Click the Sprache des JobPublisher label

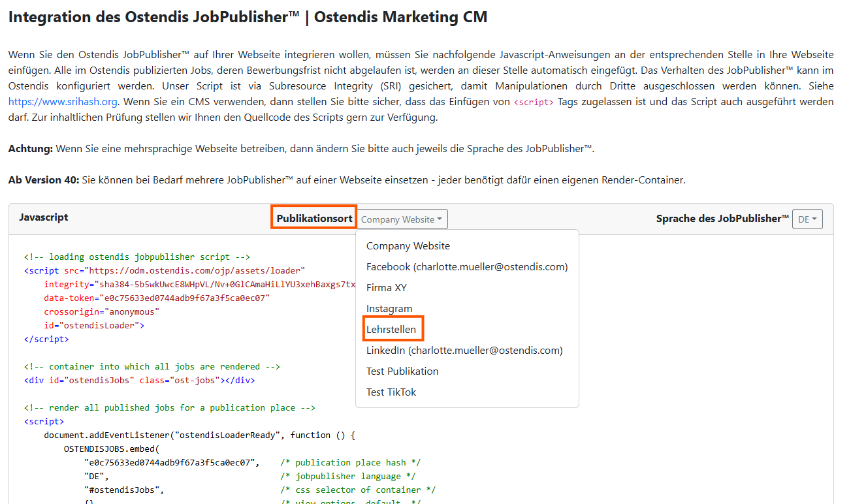722,219
